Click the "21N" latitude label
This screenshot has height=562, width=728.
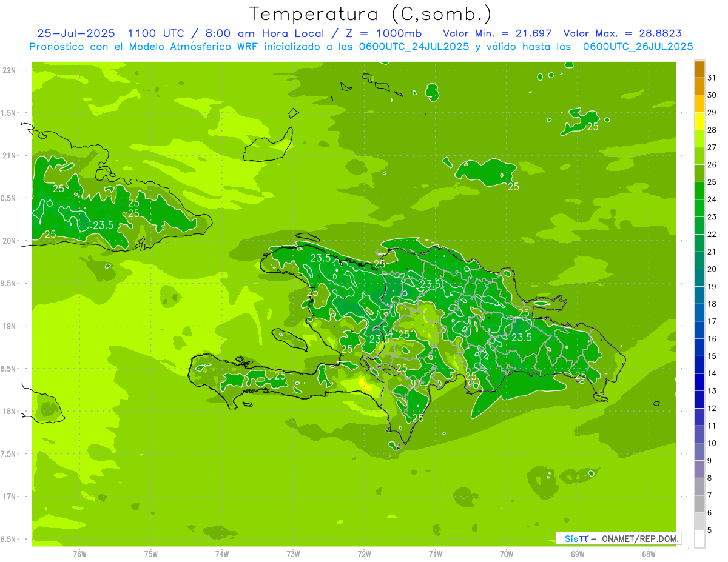(x=8, y=155)
